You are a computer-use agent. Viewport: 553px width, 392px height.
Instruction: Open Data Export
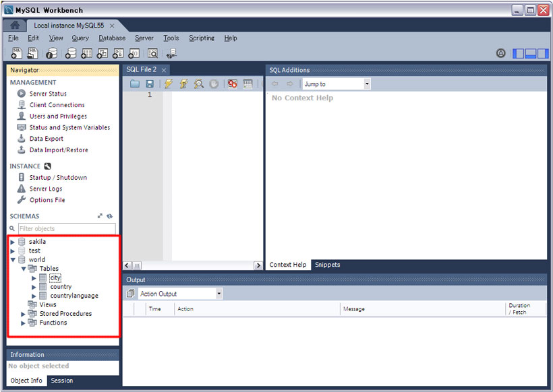(47, 139)
